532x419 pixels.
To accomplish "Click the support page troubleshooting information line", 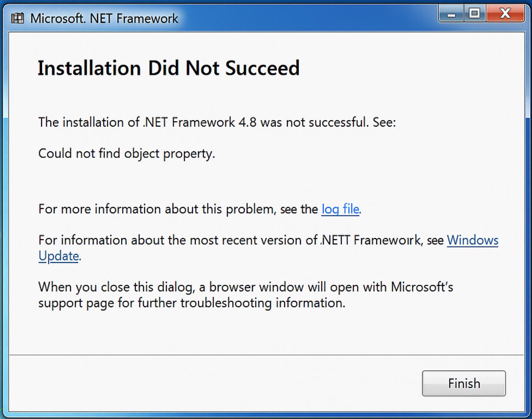I will (192, 303).
